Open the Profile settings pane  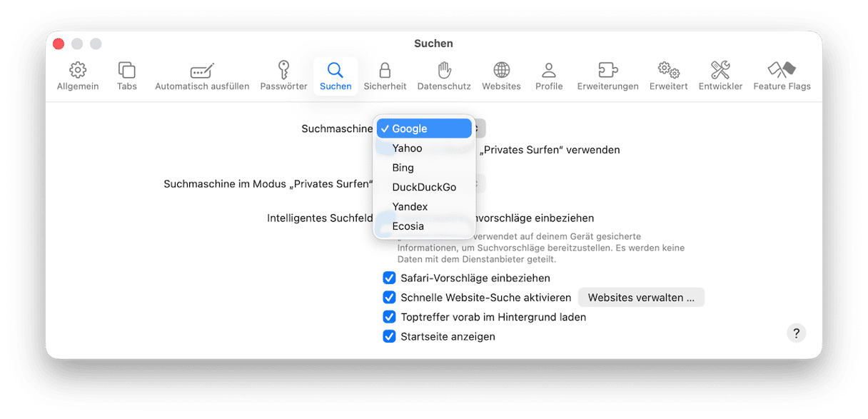click(549, 76)
